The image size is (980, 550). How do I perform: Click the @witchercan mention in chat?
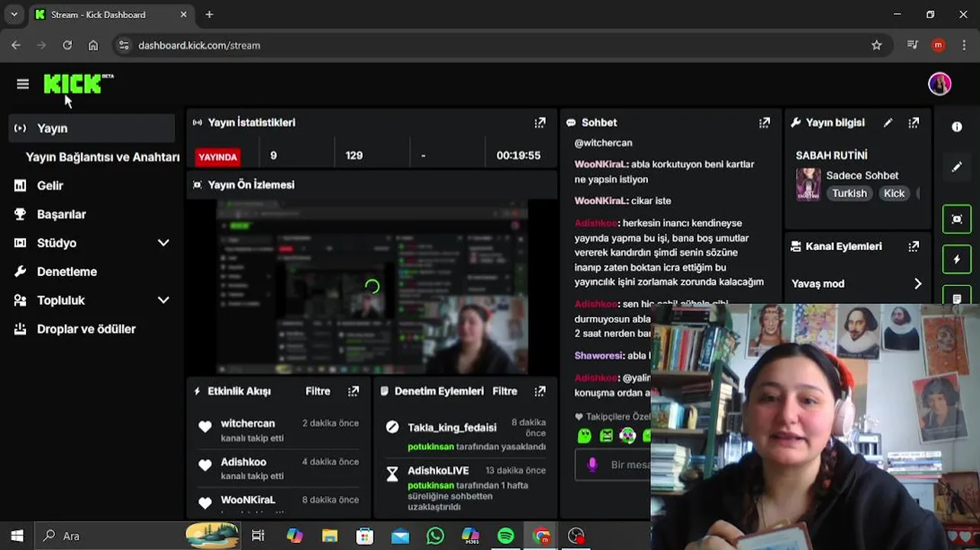pyautogui.click(x=603, y=143)
